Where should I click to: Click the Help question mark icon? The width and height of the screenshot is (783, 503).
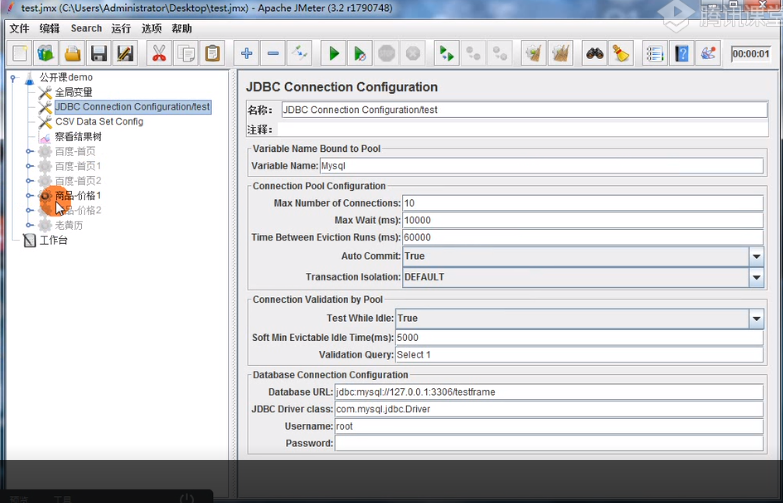[682, 53]
